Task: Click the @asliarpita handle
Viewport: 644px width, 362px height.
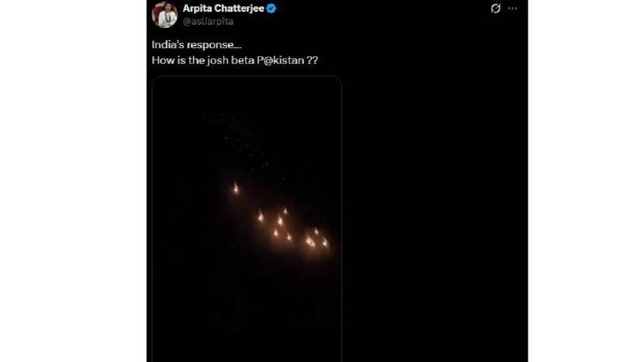Action: 206,22
